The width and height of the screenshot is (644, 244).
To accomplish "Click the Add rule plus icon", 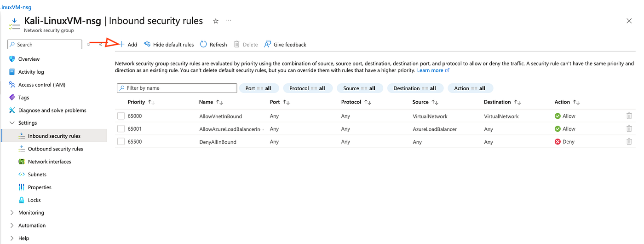I will pos(122,44).
